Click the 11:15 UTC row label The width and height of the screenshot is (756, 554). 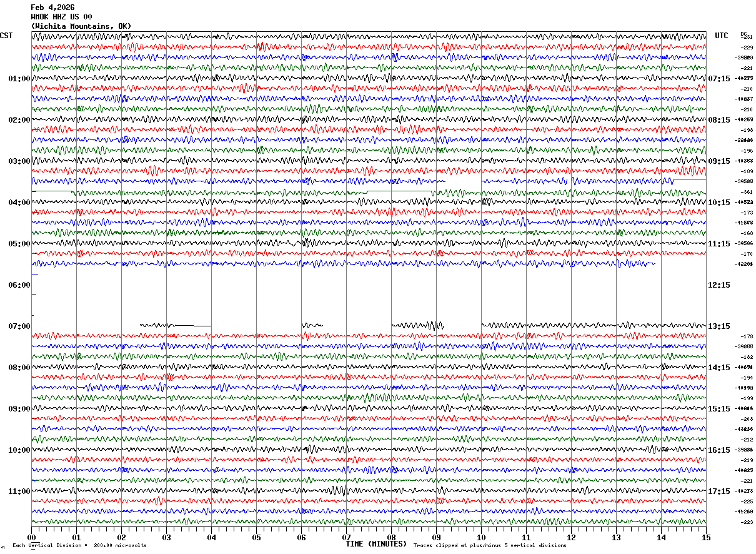(719, 244)
